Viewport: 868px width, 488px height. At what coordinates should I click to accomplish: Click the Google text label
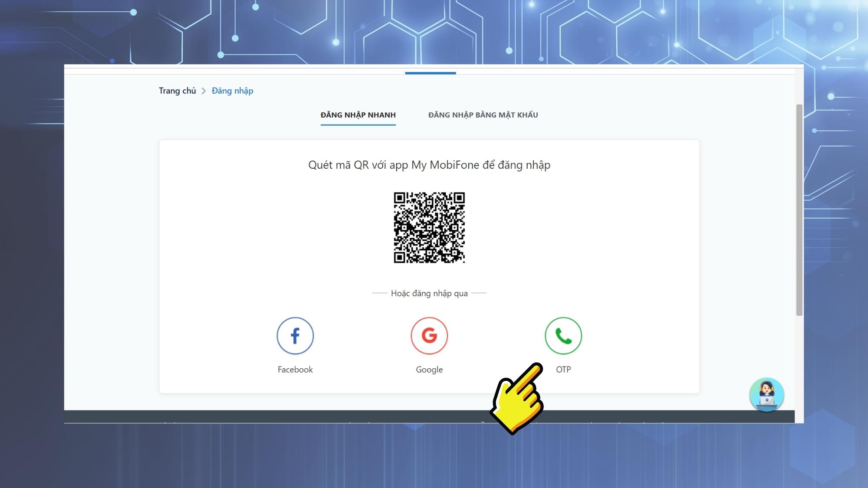(x=429, y=370)
